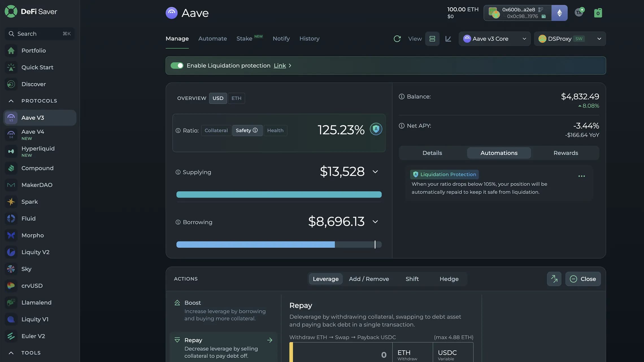
Task: Open the TX transactions status icon
Action: pyautogui.click(x=579, y=12)
